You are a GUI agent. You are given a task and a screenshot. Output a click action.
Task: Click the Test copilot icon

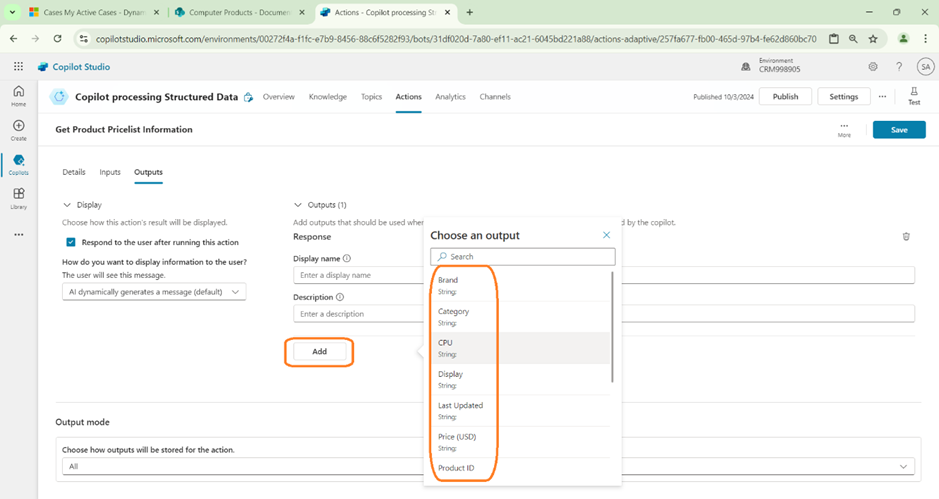(x=913, y=96)
